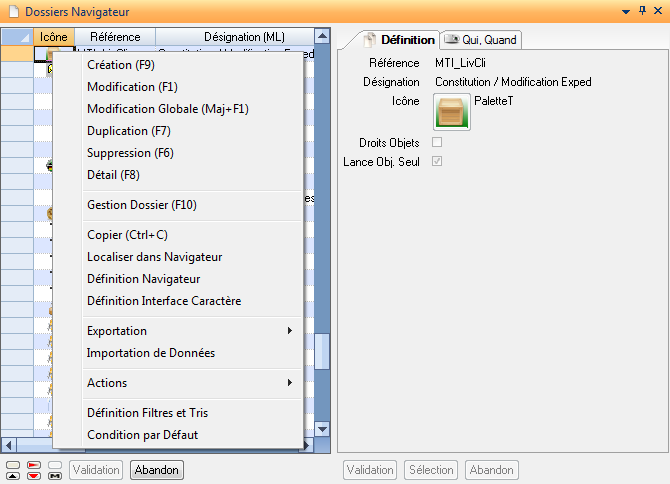Toggle the Lance Obj. Seul checkbox
This screenshot has width=670, height=484.
click(x=437, y=161)
